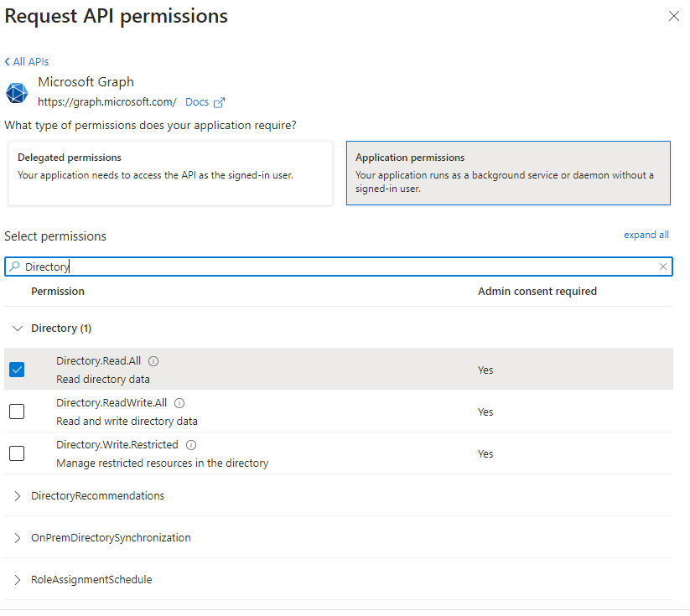The image size is (690, 616).
Task: Click the Microsoft Graph logo icon
Action: [x=17, y=92]
